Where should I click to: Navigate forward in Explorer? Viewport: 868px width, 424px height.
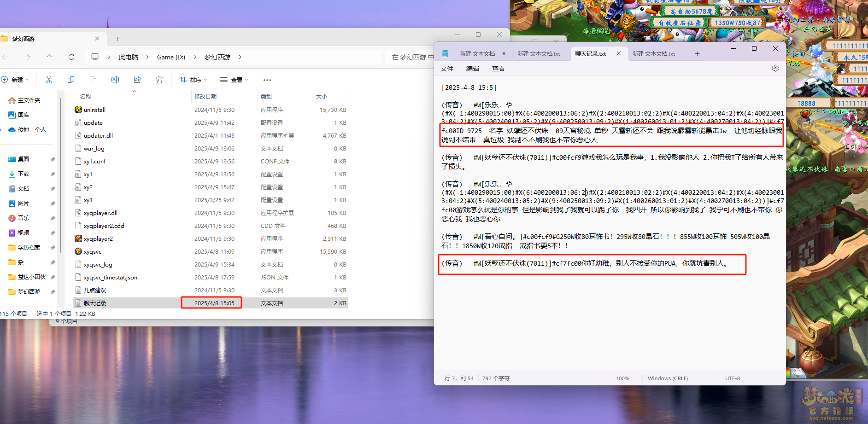pos(27,57)
